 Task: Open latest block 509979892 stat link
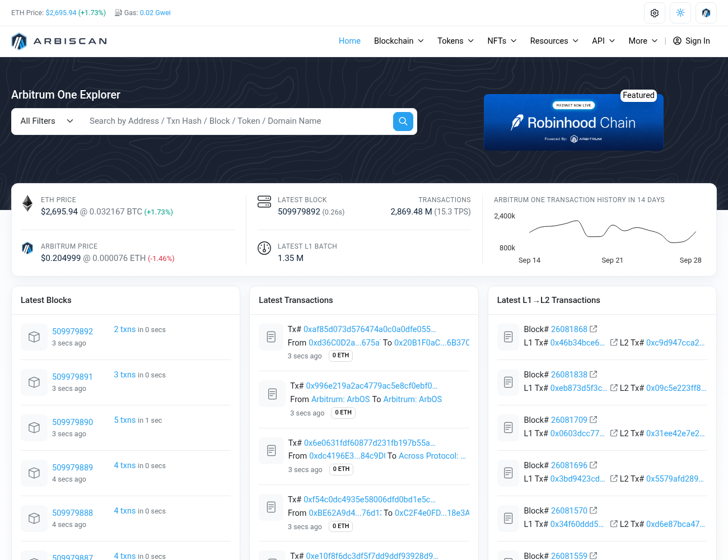pos(299,212)
